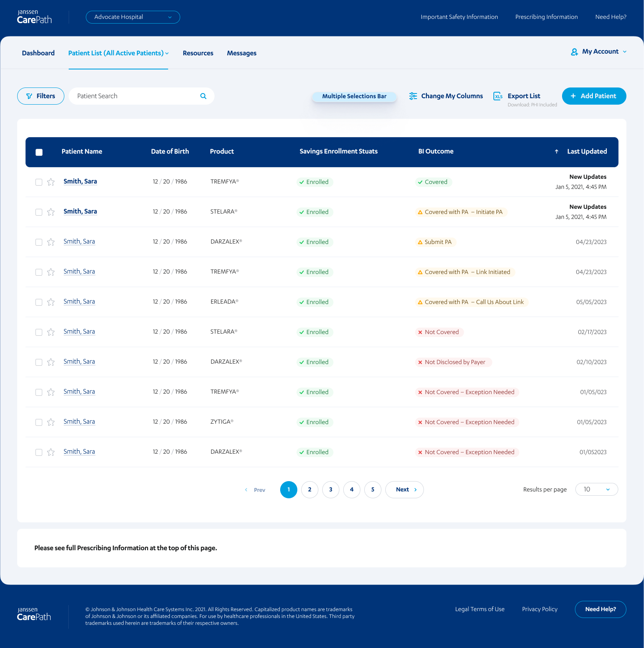Check the TREMFYA Link Initiated row checkbox
Viewport: 644px width, 648px height.
point(39,272)
